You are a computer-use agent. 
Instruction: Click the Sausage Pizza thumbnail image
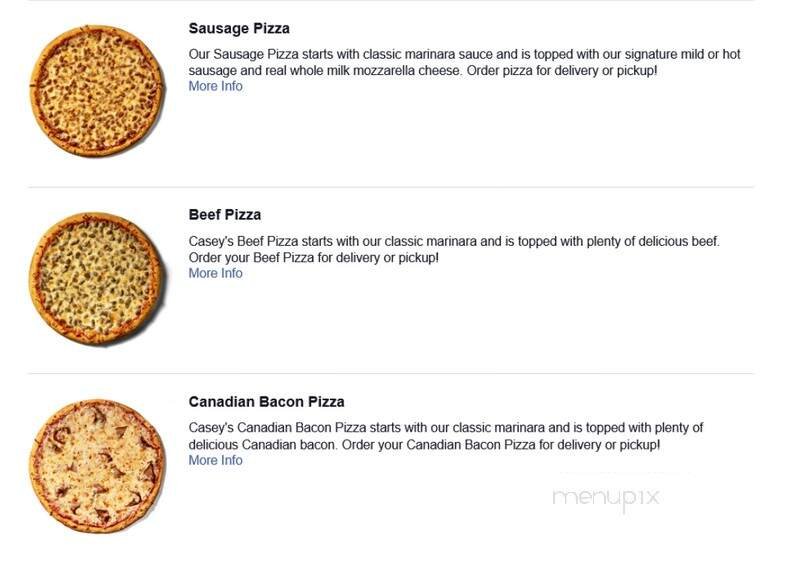tap(96, 90)
